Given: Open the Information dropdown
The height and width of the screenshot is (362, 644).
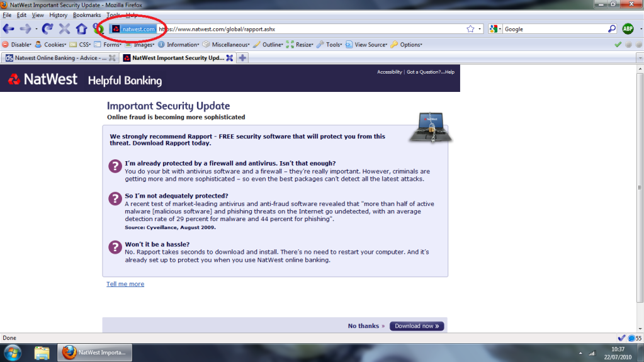Looking at the screenshot, I should pos(178,44).
